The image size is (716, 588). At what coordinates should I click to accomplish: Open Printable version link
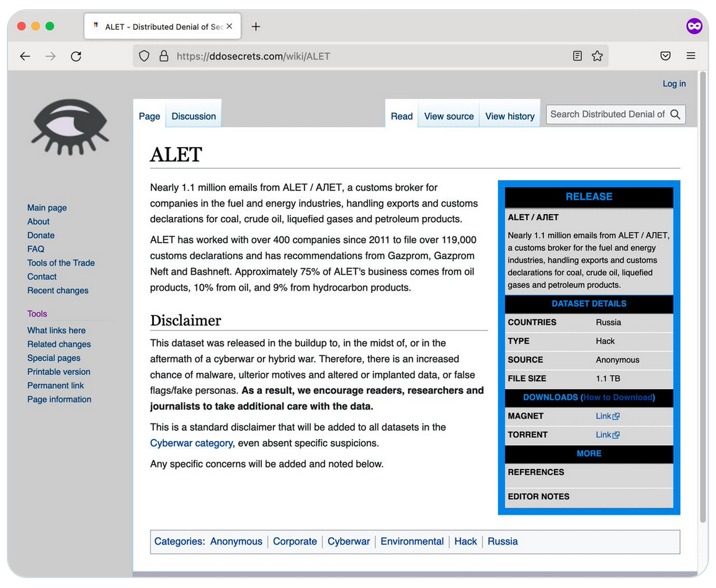pos(58,372)
